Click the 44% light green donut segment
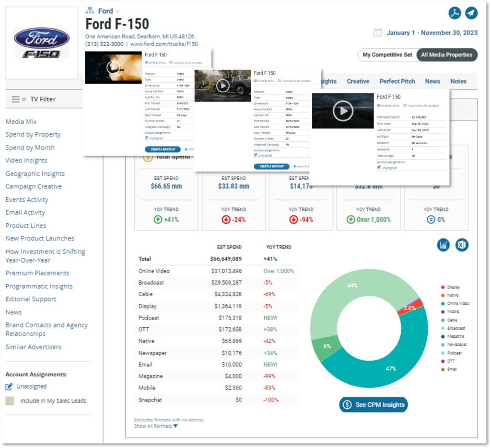This screenshot has width=491, height=448. tap(352, 285)
